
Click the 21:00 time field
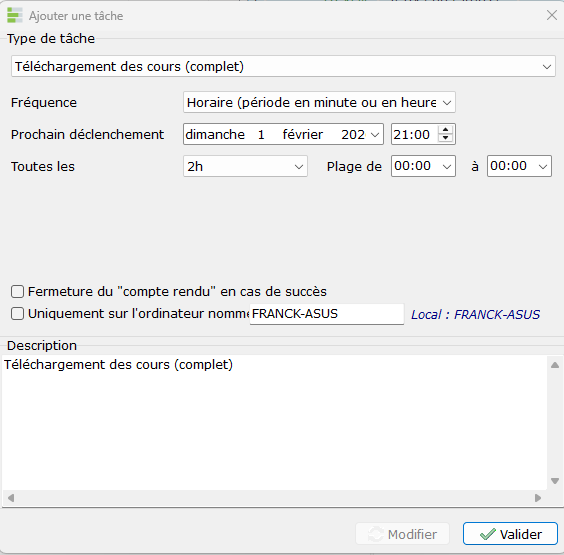point(414,135)
